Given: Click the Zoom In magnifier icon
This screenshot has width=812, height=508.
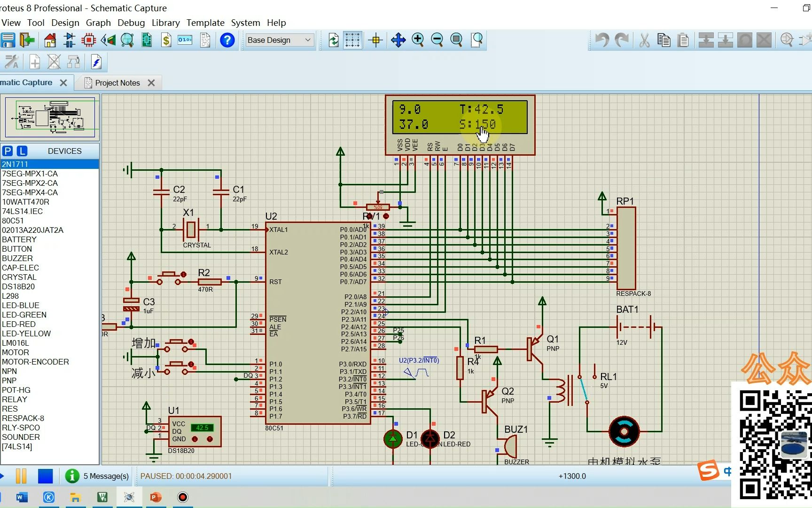Looking at the screenshot, I should [418, 40].
